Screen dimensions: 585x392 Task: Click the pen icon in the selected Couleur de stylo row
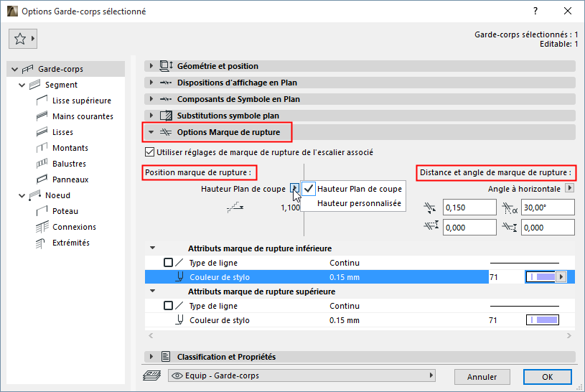pyautogui.click(x=180, y=276)
